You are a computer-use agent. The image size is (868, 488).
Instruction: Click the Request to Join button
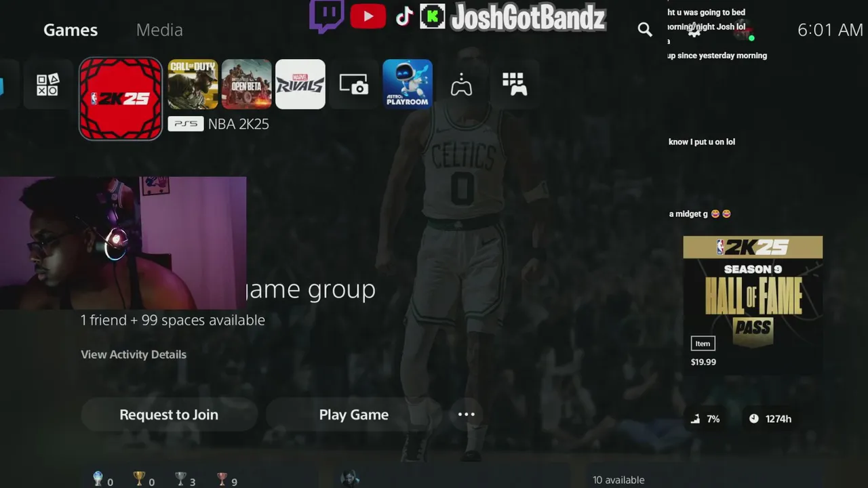coord(169,415)
